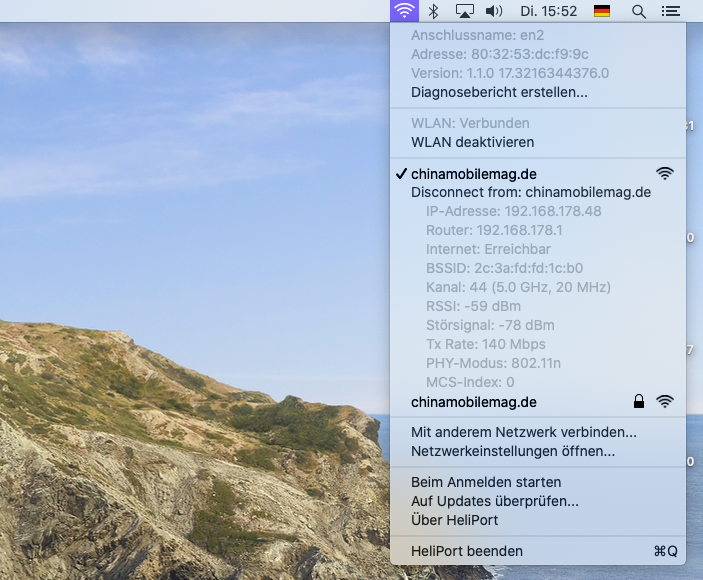The width and height of the screenshot is (703, 580).
Task: Click Version: 1.1.0 17.3216344376.0 text
Action: 510,73
